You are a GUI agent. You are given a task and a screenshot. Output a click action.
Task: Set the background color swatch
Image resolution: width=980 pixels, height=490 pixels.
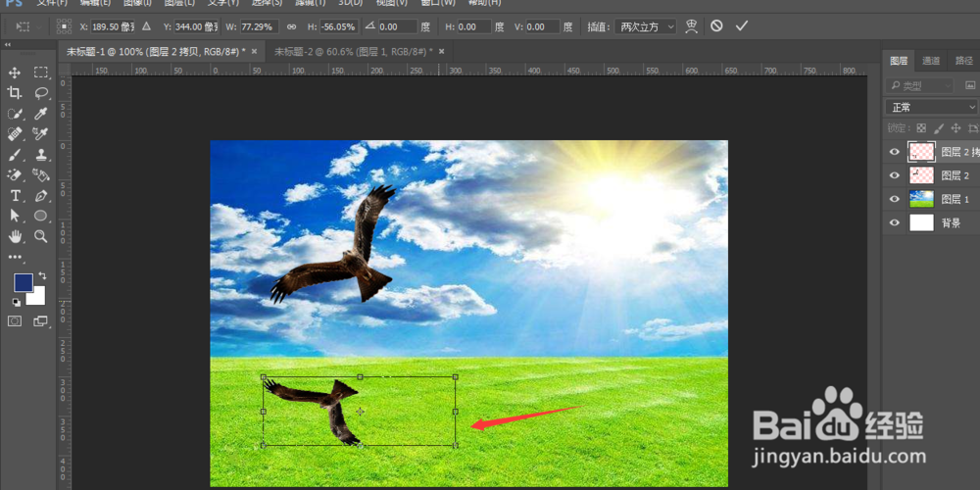point(39,298)
